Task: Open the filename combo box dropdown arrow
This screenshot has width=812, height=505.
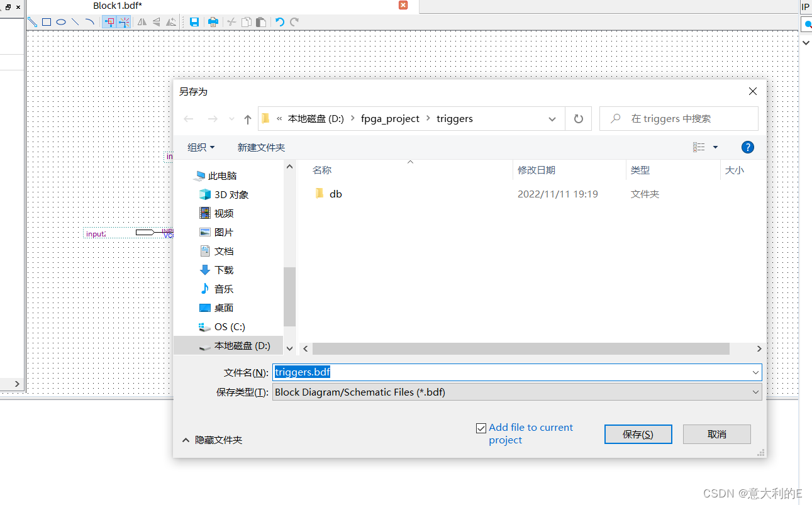Action: tap(755, 372)
